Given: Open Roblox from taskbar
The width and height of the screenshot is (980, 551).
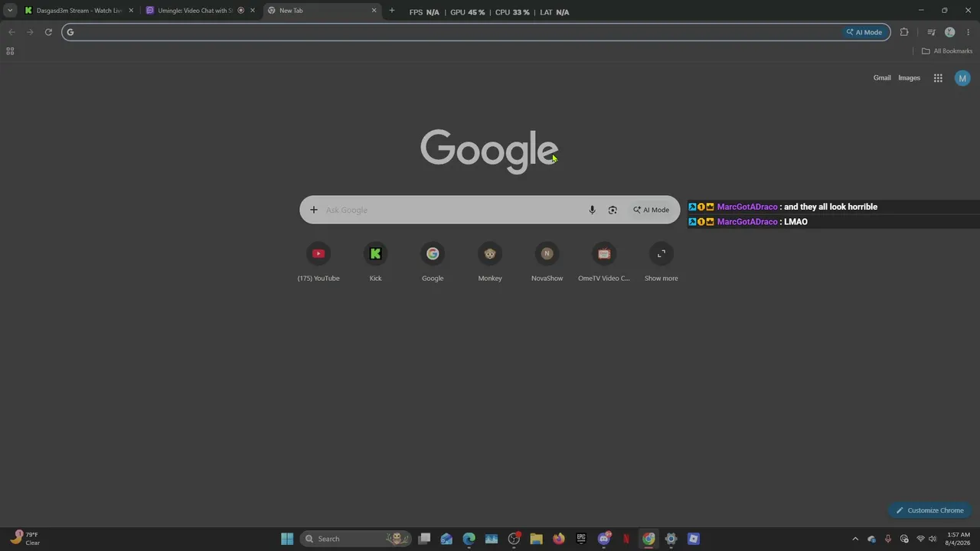Looking at the screenshot, I should coord(694,539).
